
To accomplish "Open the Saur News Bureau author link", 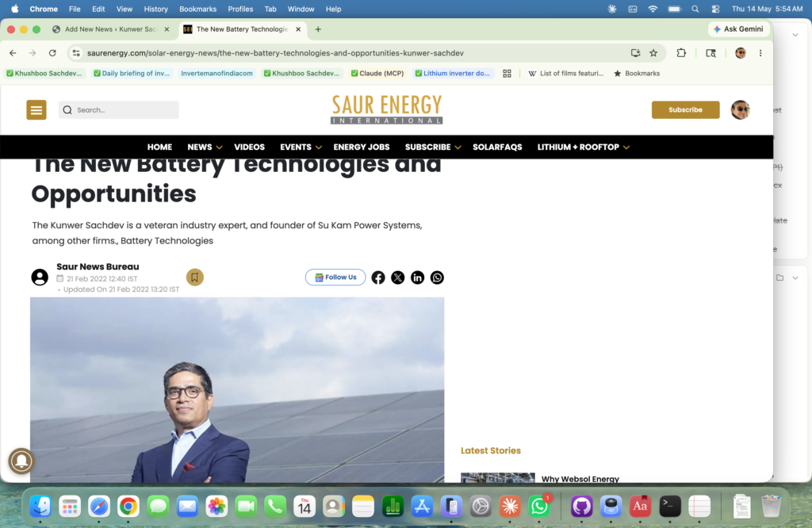I will tap(98, 266).
